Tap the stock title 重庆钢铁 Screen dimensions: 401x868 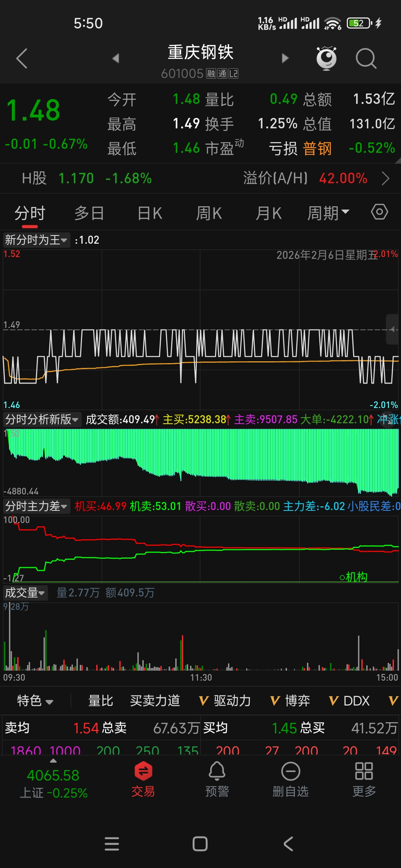tap(200, 52)
